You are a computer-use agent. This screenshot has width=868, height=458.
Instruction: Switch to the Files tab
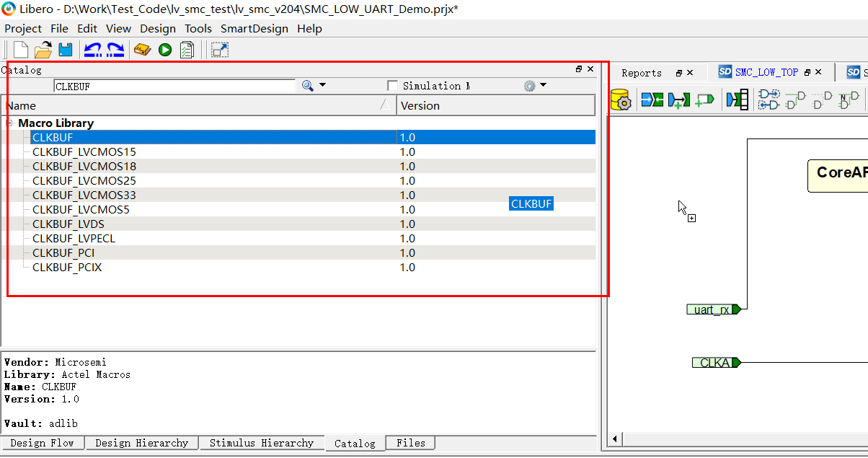point(410,443)
